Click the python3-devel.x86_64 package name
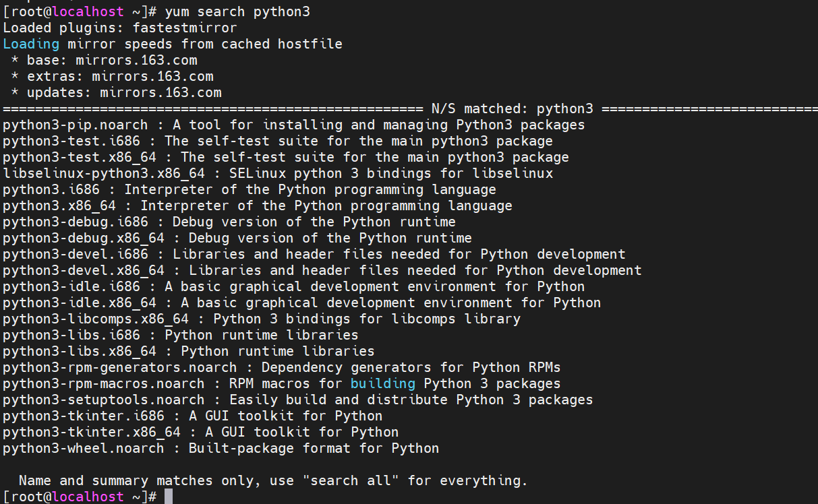 (x=83, y=270)
